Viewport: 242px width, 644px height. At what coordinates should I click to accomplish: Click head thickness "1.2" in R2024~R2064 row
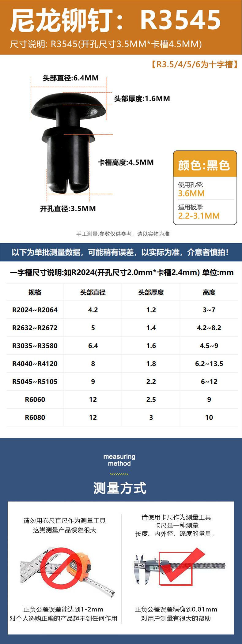(x=151, y=310)
